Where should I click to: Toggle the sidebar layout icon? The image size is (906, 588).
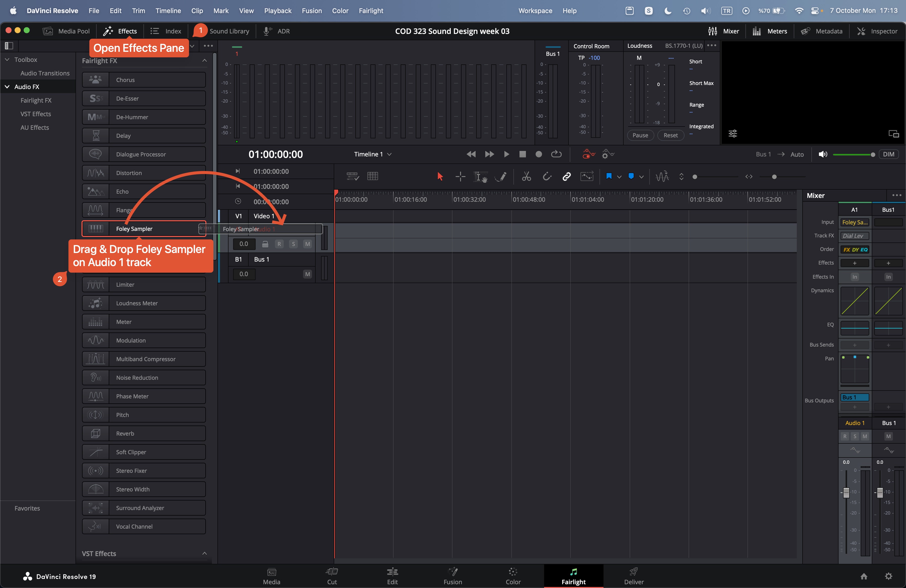pyautogui.click(x=9, y=46)
